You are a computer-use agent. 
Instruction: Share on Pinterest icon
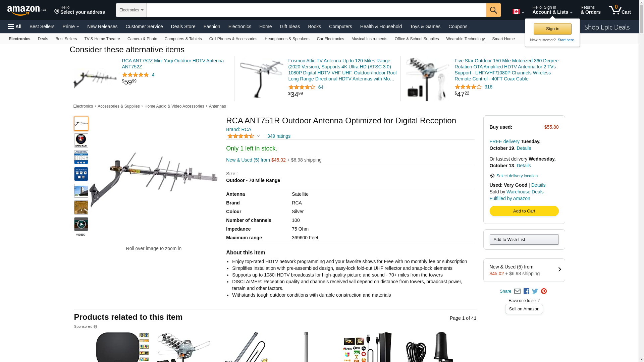click(x=544, y=291)
